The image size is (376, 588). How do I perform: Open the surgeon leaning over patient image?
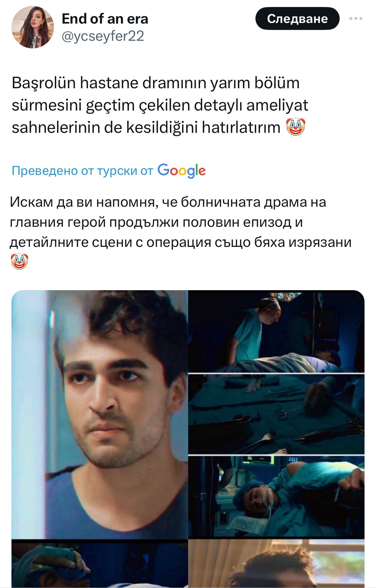coord(276,331)
